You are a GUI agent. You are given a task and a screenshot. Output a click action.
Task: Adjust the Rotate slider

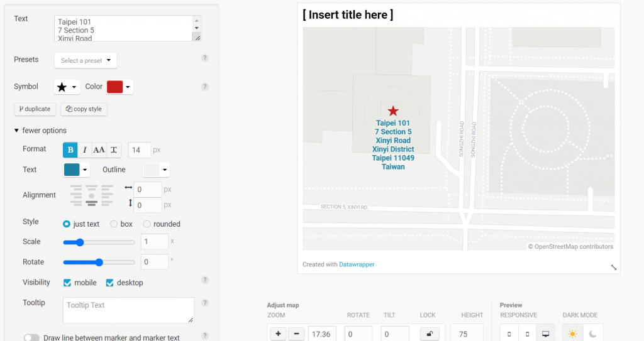99,263
